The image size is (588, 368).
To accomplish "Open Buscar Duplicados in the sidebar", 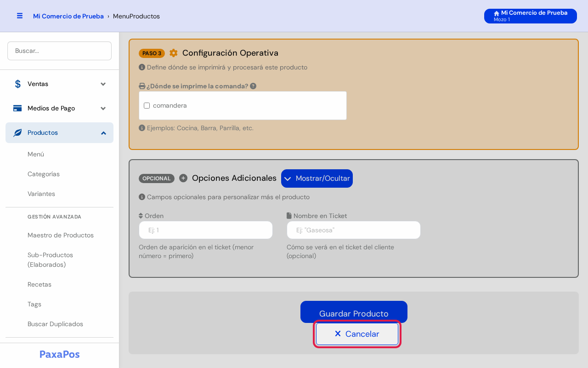I will click(55, 324).
